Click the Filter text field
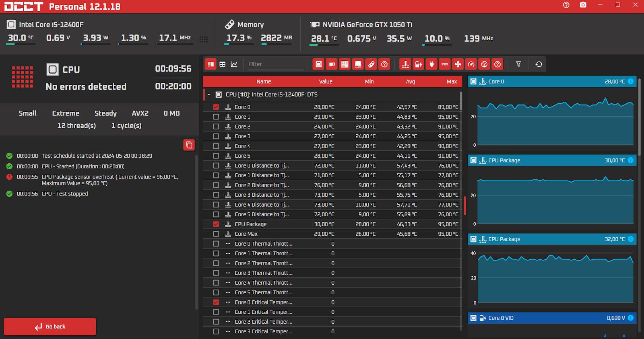644x339 pixels. 275,64
